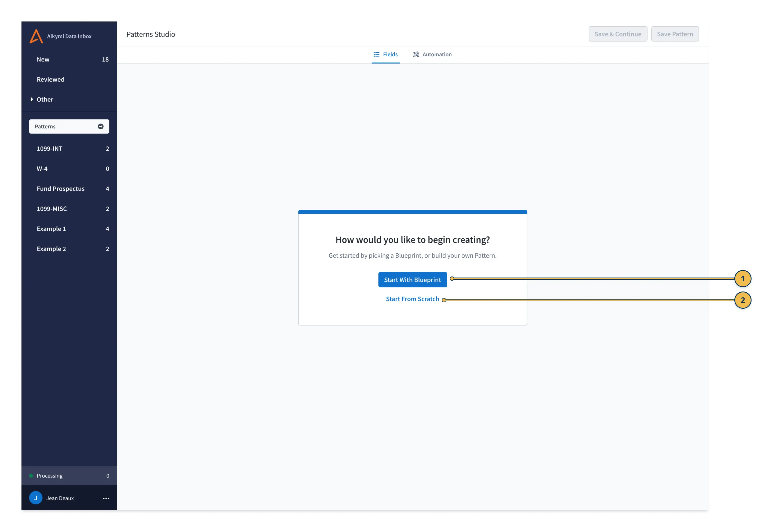773x532 pixels.
Task: Open the Reviewed folder
Action: pos(69,79)
